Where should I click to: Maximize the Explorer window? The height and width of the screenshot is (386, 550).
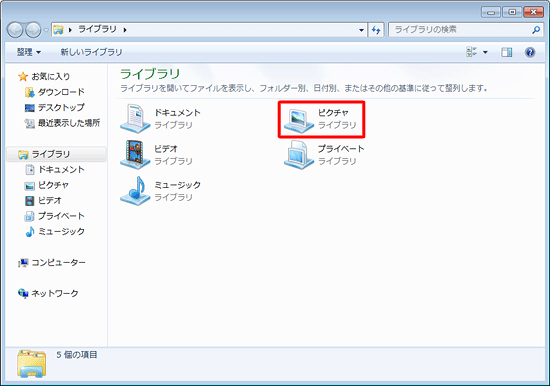[x=512, y=12]
